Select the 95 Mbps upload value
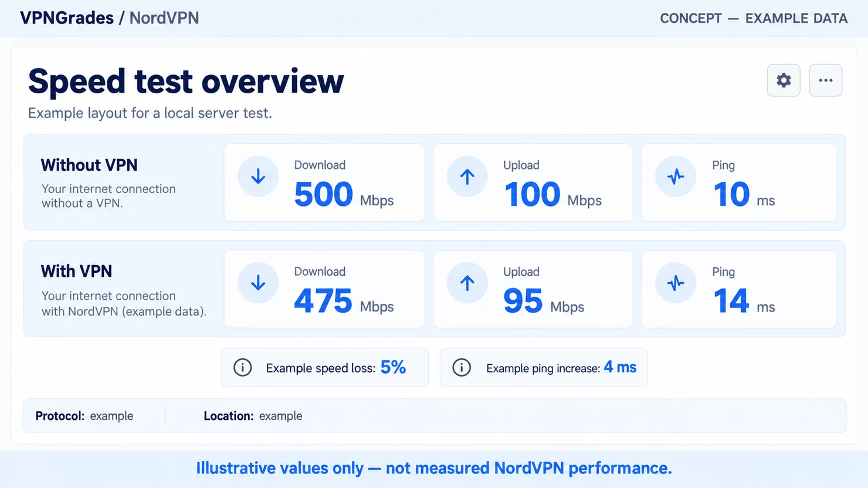 point(544,301)
